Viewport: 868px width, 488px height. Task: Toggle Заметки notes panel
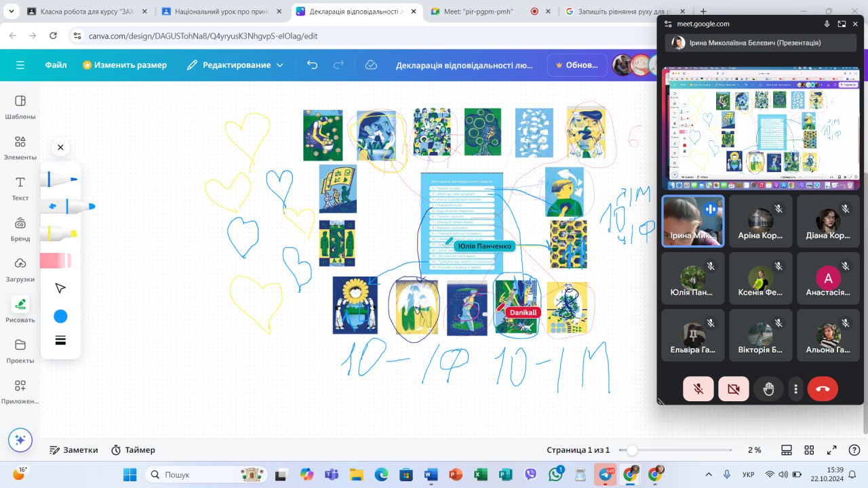coord(74,450)
